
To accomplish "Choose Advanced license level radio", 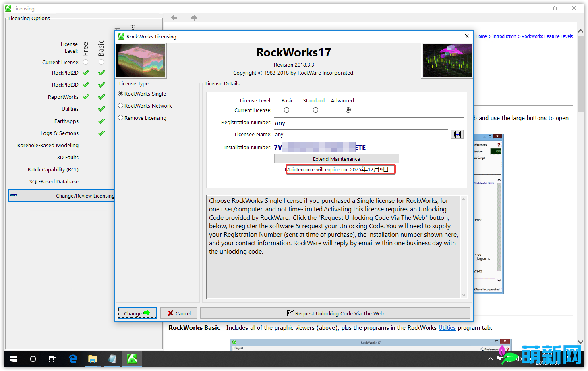I will [x=348, y=110].
